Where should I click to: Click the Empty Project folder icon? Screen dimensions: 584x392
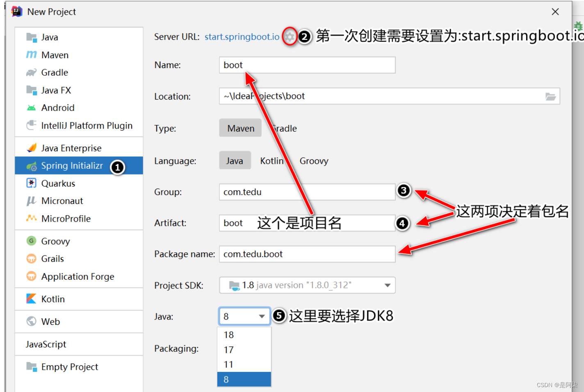point(32,366)
